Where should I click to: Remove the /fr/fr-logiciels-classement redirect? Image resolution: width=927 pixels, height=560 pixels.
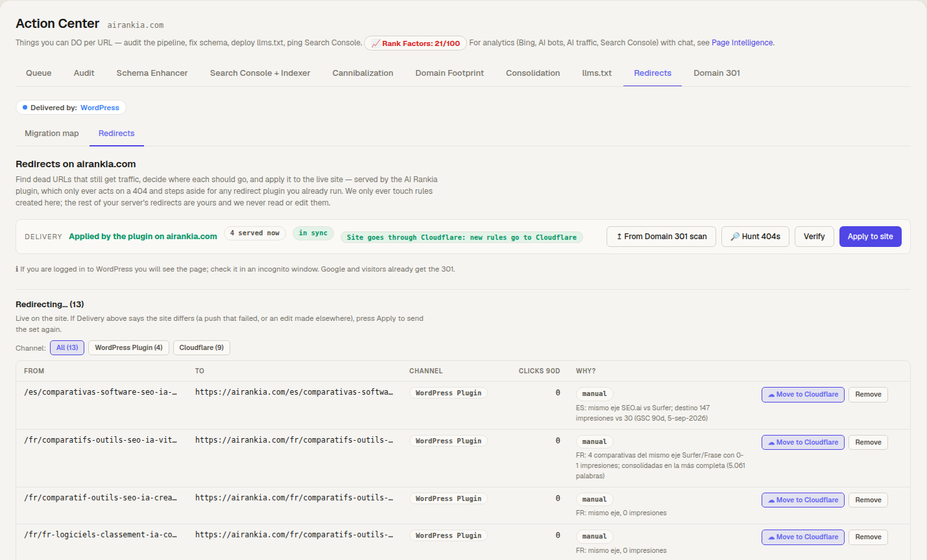pyautogui.click(x=868, y=537)
